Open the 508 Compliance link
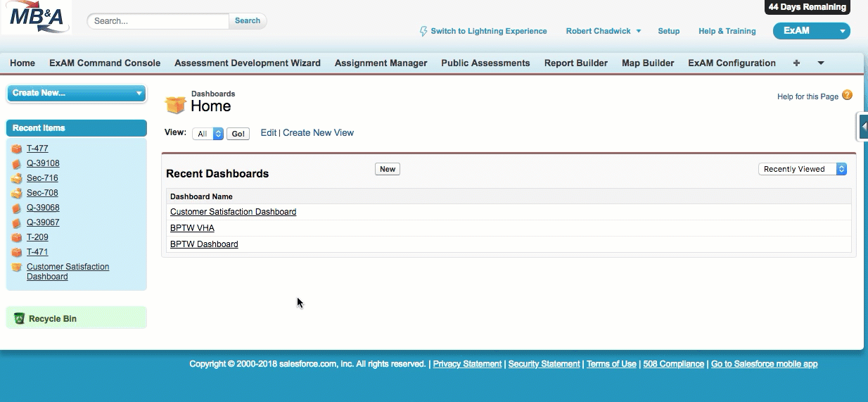This screenshot has height=402, width=868. coord(673,364)
